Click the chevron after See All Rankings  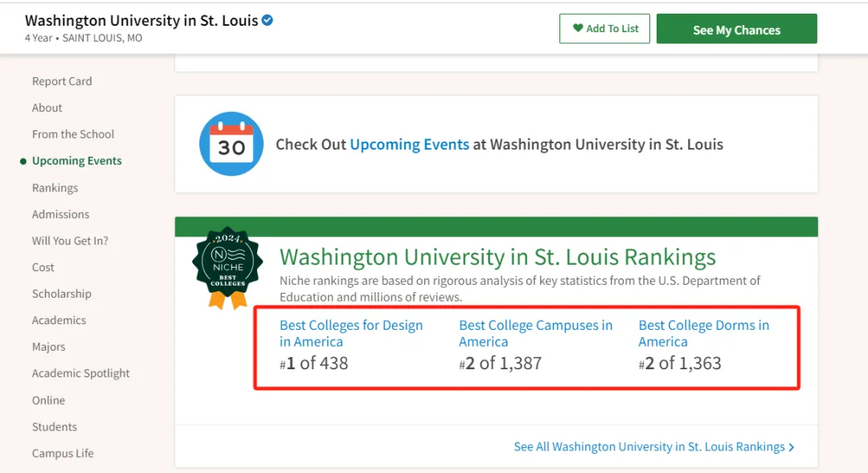tap(792, 447)
